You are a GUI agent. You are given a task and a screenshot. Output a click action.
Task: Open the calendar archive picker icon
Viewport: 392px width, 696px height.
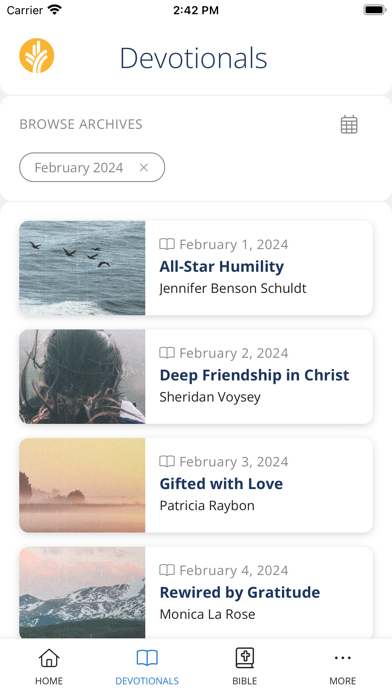[x=349, y=124]
